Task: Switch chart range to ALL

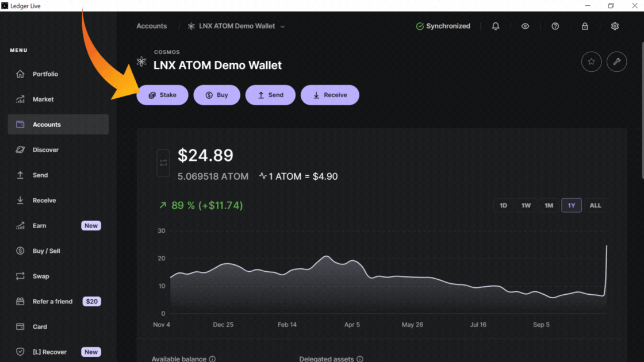Action: (x=595, y=206)
